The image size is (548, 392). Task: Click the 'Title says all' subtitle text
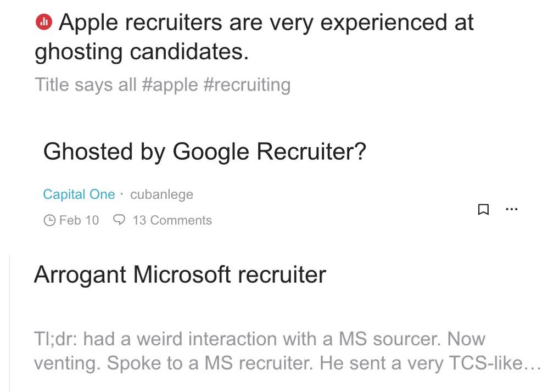pyautogui.click(x=86, y=85)
